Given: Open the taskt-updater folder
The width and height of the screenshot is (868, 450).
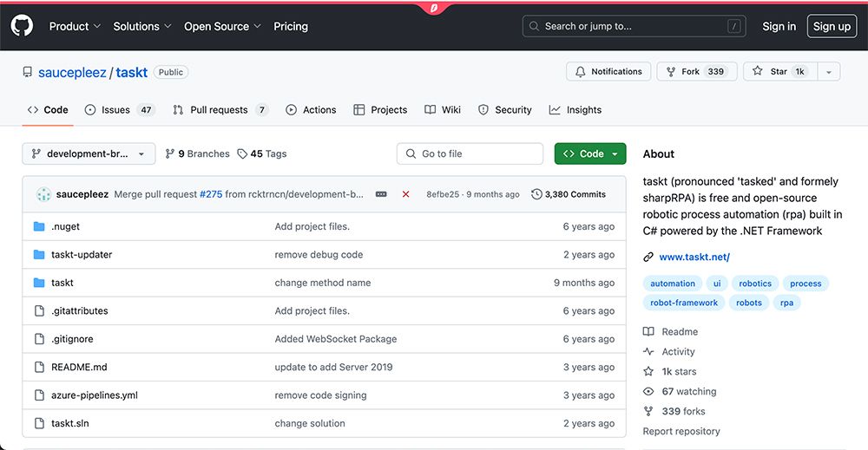Looking at the screenshot, I should tap(82, 254).
